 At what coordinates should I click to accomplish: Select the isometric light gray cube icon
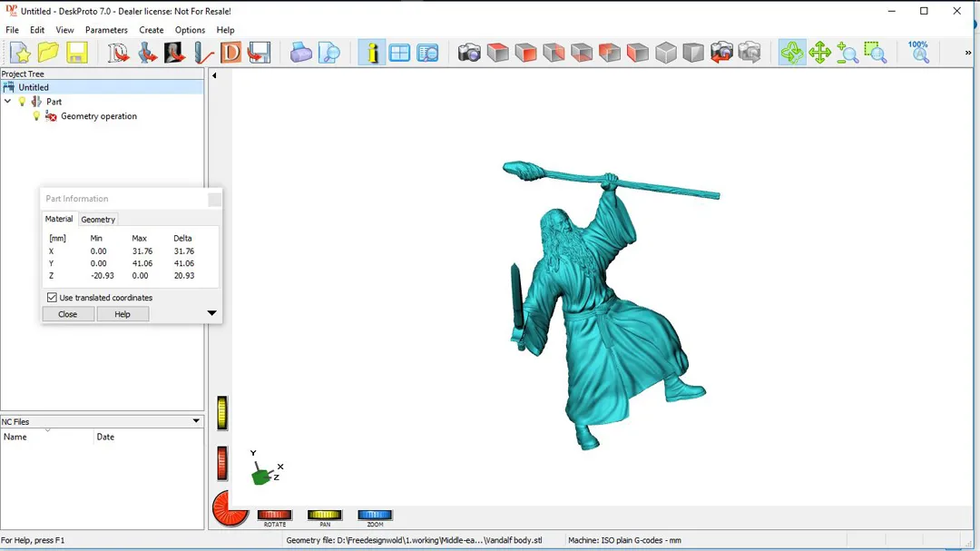(x=666, y=53)
